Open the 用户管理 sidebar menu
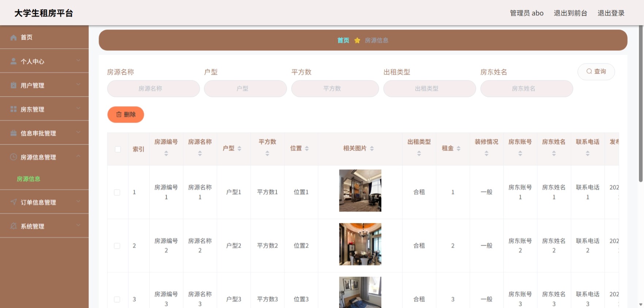Image resolution: width=644 pixels, height=308 pixels. [x=44, y=85]
